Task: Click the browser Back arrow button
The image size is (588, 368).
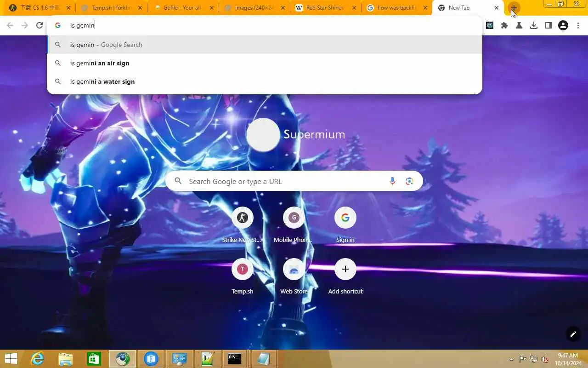Action: click(10, 25)
